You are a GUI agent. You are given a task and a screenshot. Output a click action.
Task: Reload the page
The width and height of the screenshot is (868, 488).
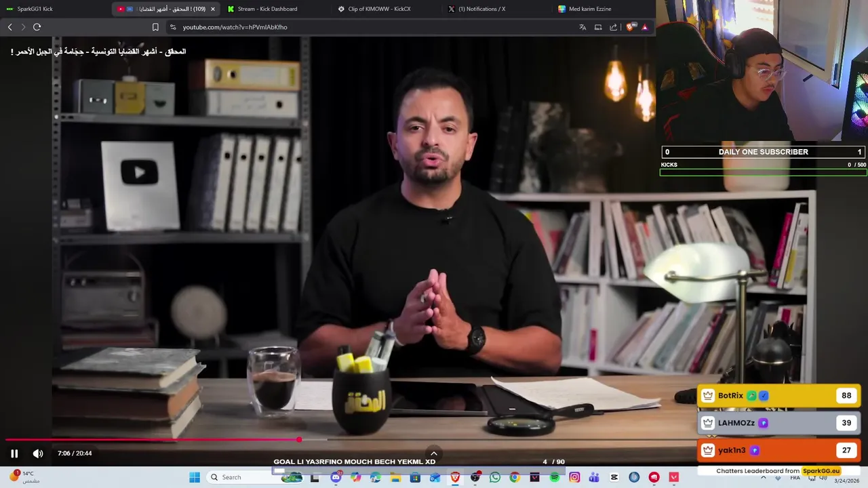click(x=37, y=27)
